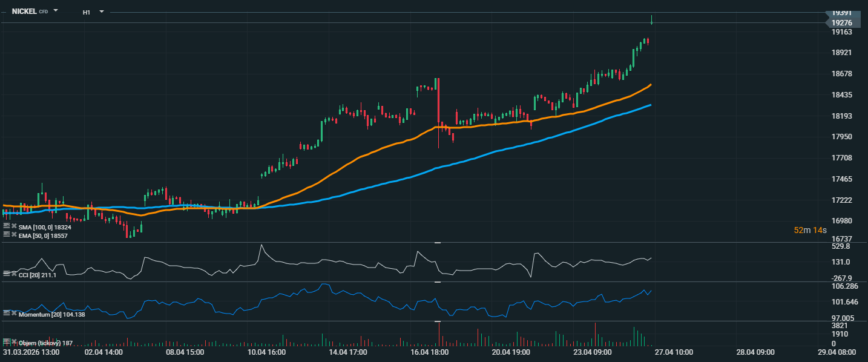Click the 19391 price tag on axis
Viewport: 868px width, 362px height.
841,13
